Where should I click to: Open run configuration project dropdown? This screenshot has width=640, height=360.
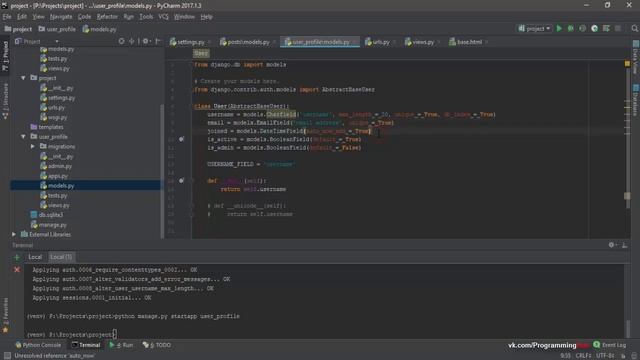click(534, 29)
